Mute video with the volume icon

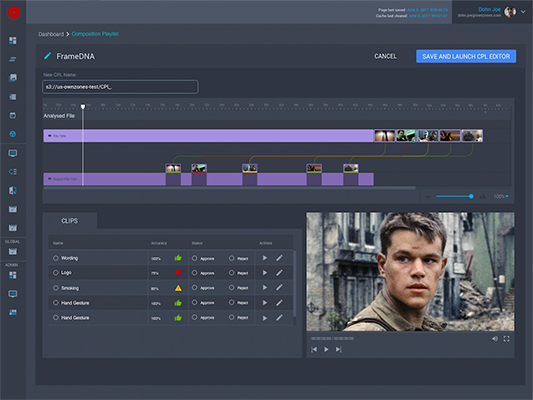coord(495,339)
